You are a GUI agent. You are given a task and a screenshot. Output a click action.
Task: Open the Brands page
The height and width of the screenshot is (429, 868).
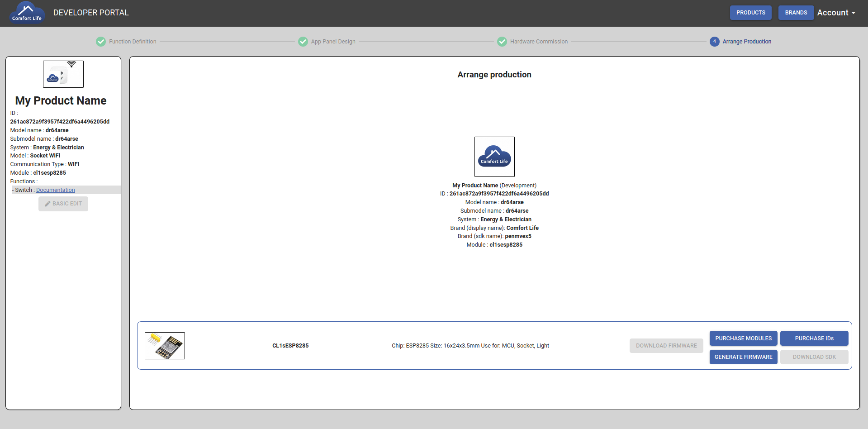(796, 13)
